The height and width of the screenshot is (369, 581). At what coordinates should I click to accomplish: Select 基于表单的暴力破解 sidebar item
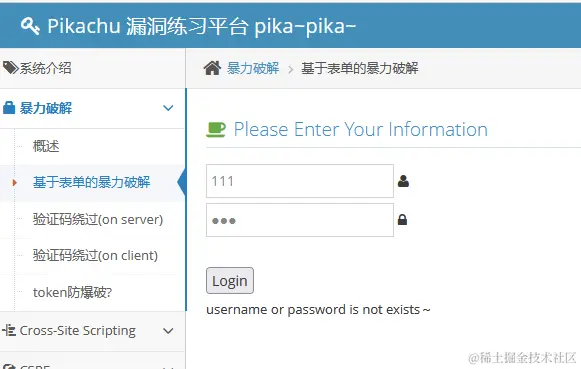click(93, 183)
